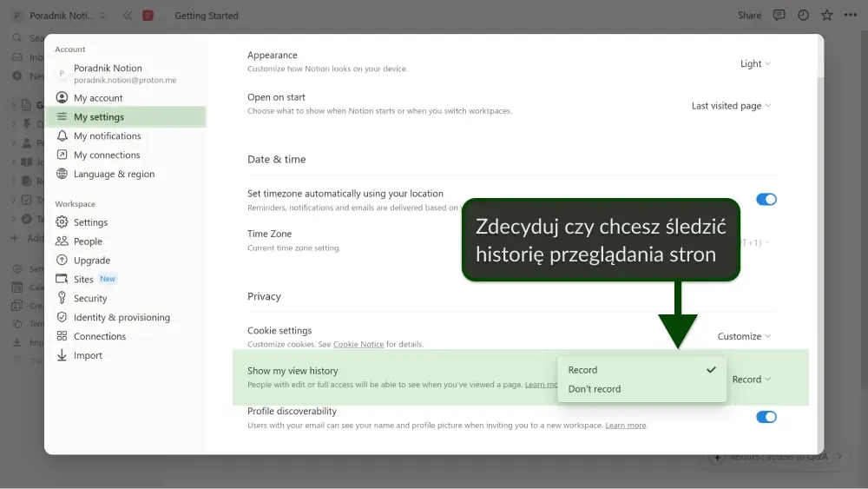Open the comments icon in top bar
The width and height of the screenshot is (868, 489).
coord(779,15)
